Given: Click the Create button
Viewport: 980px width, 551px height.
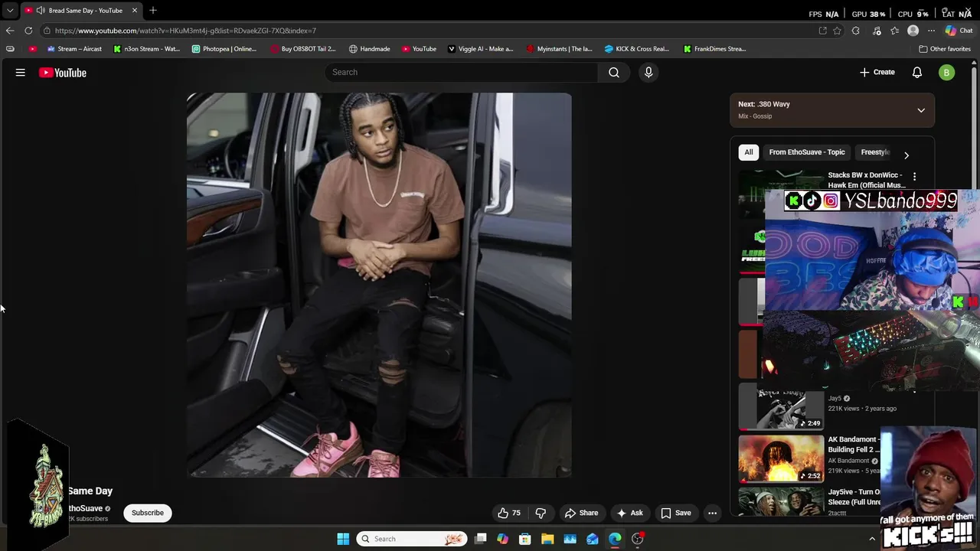Looking at the screenshot, I should click(x=877, y=72).
